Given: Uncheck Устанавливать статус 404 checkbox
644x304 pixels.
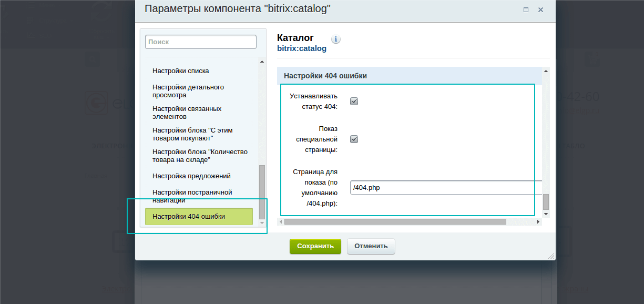Looking at the screenshot, I should [x=354, y=102].
